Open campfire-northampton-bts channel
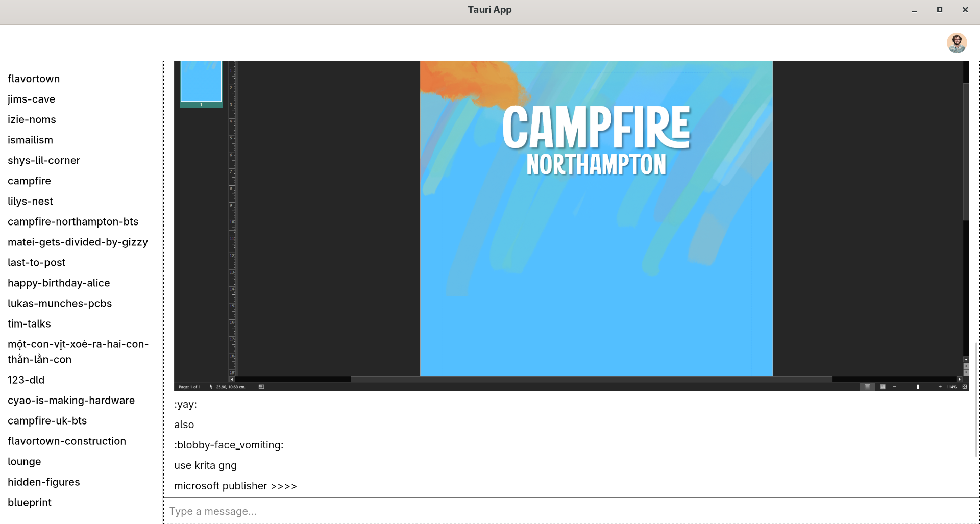This screenshot has height=524, width=980. (73, 221)
